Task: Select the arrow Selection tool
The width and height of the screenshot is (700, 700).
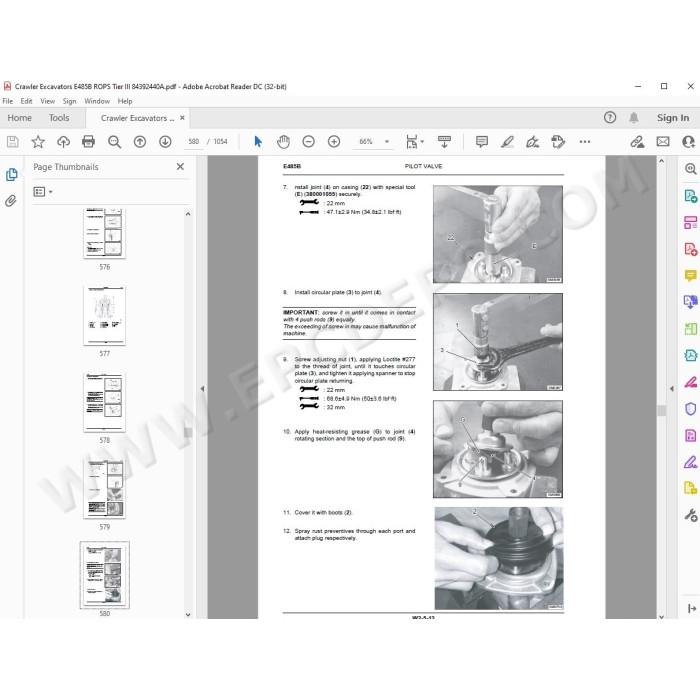Action: click(x=258, y=142)
